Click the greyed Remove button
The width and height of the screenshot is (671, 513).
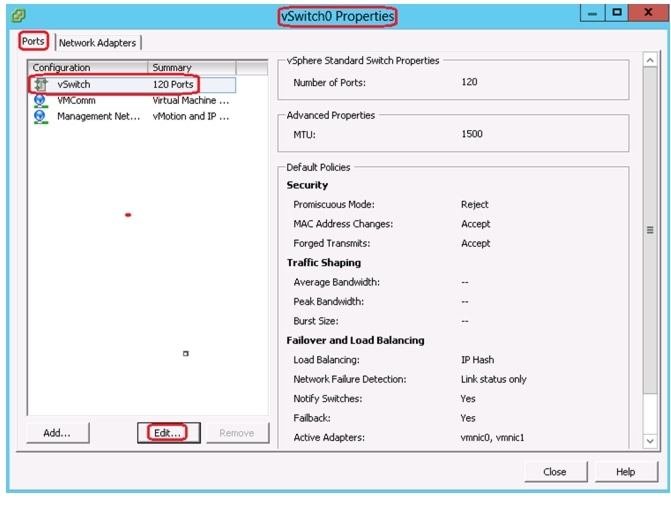238,433
